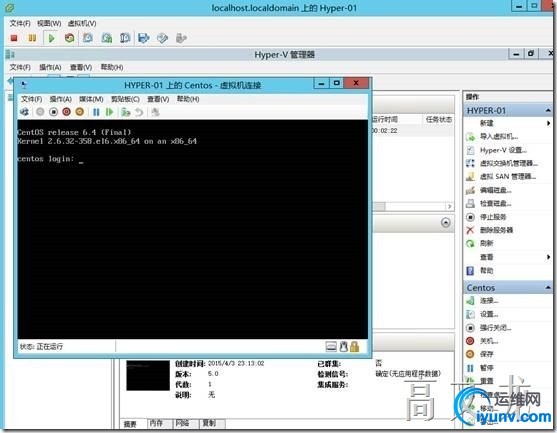Click 检查磁盘... action
This screenshot has width=557, height=433.
click(x=496, y=204)
